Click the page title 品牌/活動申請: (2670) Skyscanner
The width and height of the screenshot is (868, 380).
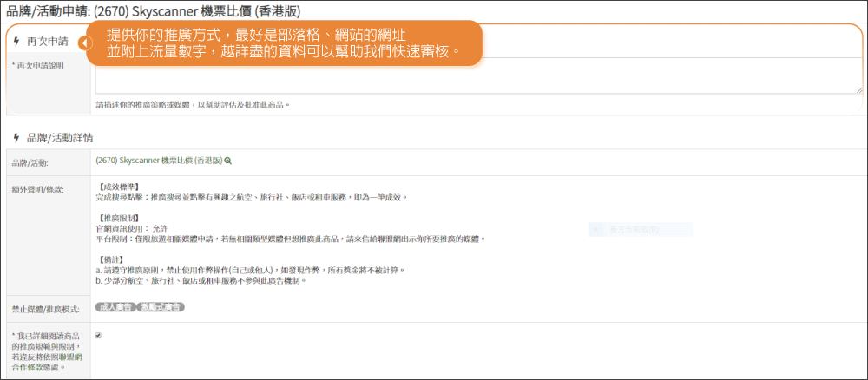pos(154,11)
